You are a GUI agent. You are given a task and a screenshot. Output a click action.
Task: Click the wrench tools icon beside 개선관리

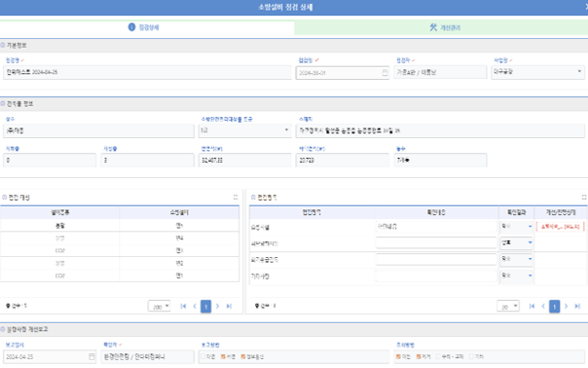(x=433, y=27)
